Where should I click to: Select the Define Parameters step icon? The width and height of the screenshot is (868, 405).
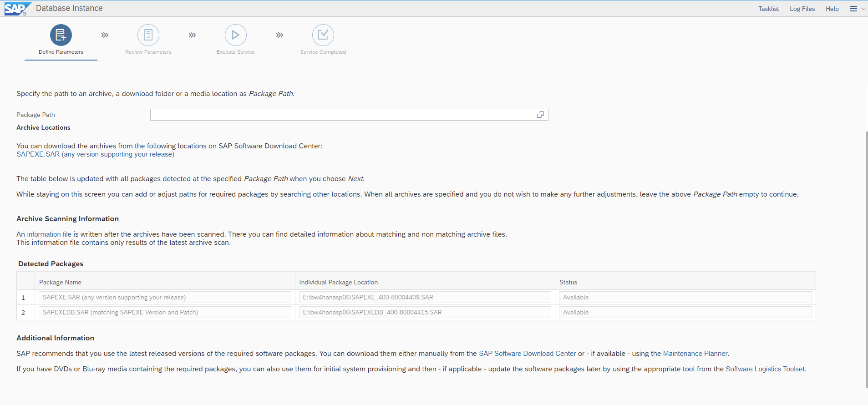(x=61, y=35)
